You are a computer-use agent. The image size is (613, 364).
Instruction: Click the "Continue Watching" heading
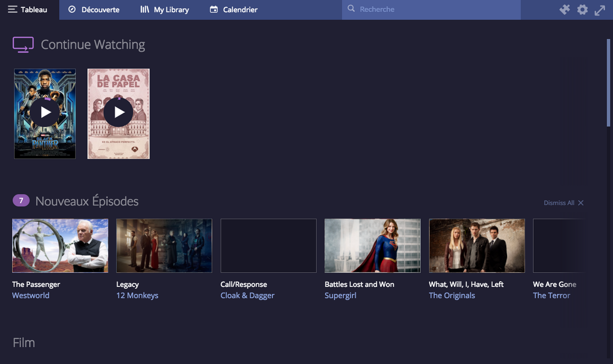point(93,45)
